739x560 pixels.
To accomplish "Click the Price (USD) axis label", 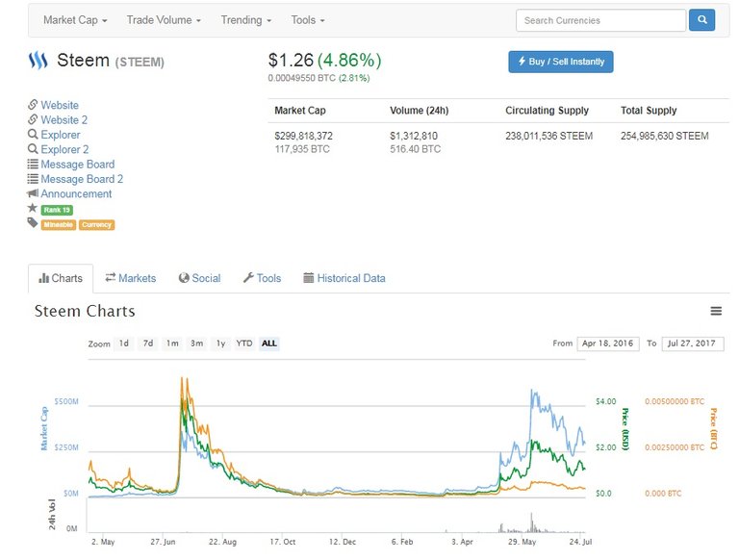I will (x=625, y=429).
